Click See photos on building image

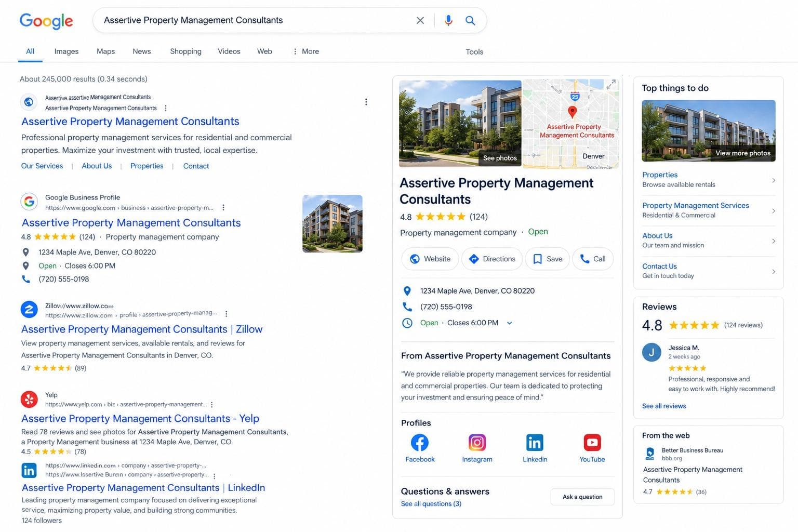click(500, 158)
